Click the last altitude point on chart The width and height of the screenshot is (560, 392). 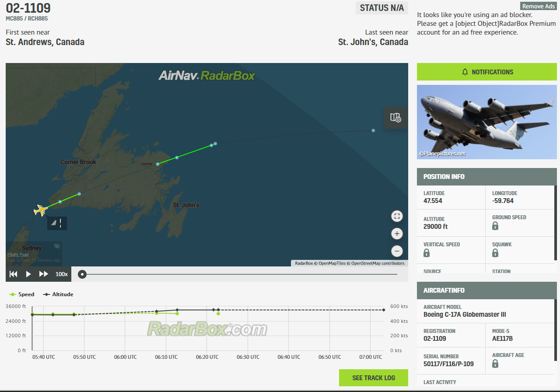tap(384, 310)
